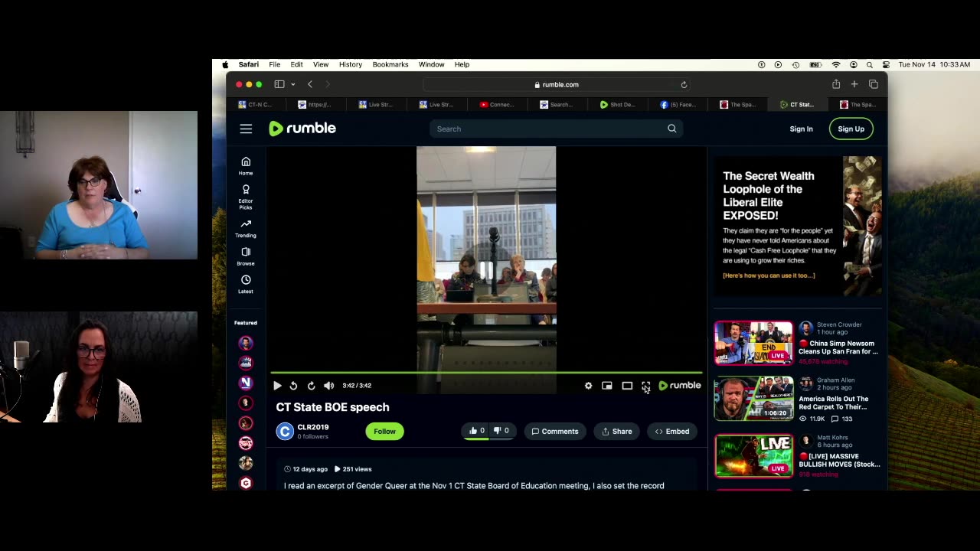Switch to the Connec... YouTube tab
Image resolution: width=980 pixels, height=551 pixels.
497,105
